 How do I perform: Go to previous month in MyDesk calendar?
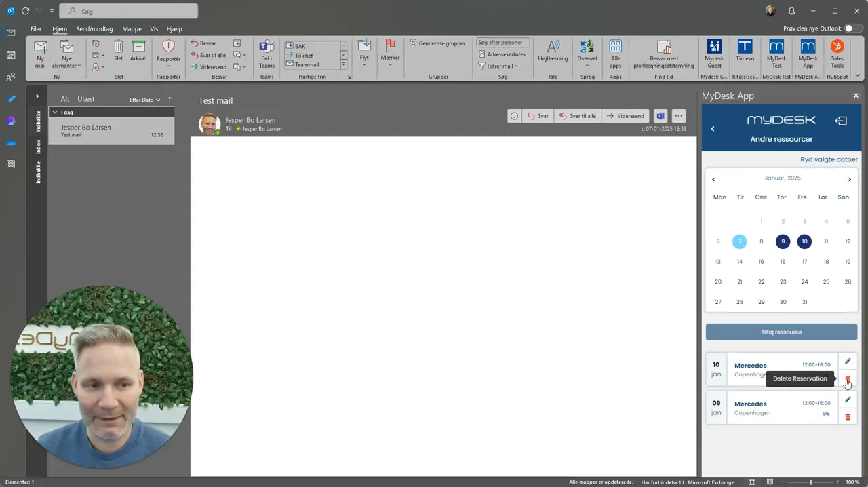click(x=713, y=180)
